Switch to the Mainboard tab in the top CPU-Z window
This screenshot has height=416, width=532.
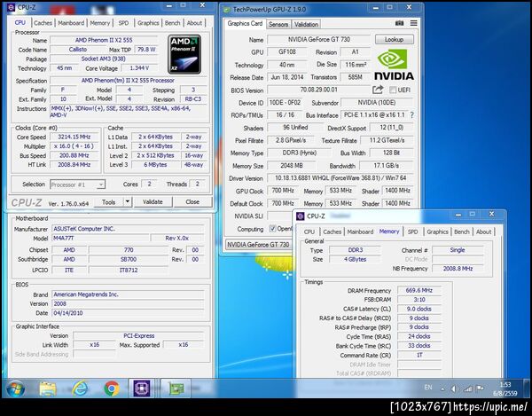tap(71, 23)
